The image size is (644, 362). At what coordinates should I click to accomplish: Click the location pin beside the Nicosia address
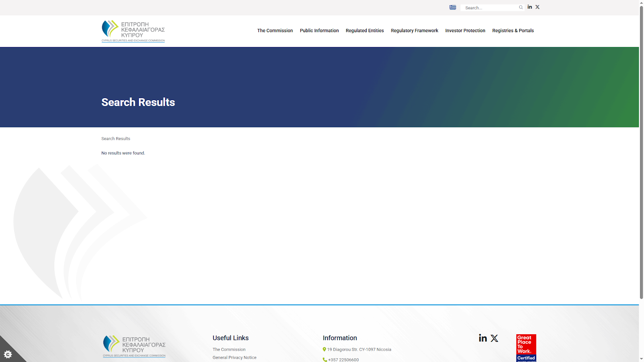click(324, 349)
